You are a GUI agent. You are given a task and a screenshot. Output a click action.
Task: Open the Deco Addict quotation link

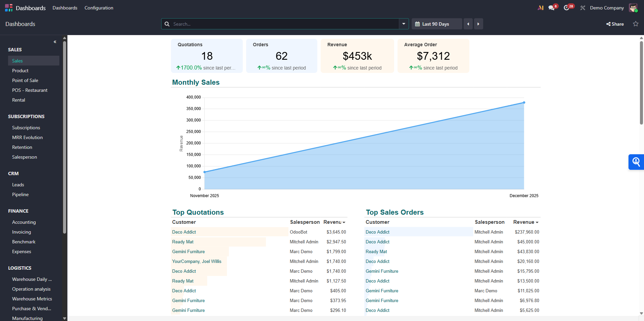click(x=184, y=232)
